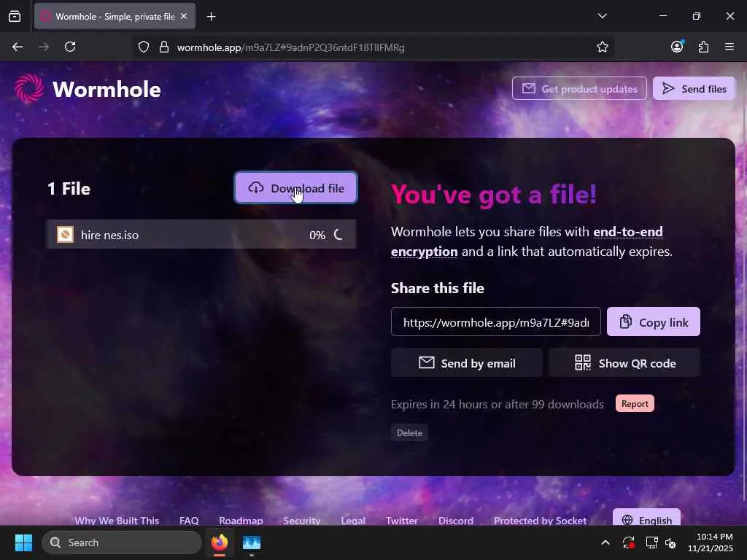Open the extensions puzzle icon
Screen dimensions: 747x560
pyautogui.click(x=703, y=47)
